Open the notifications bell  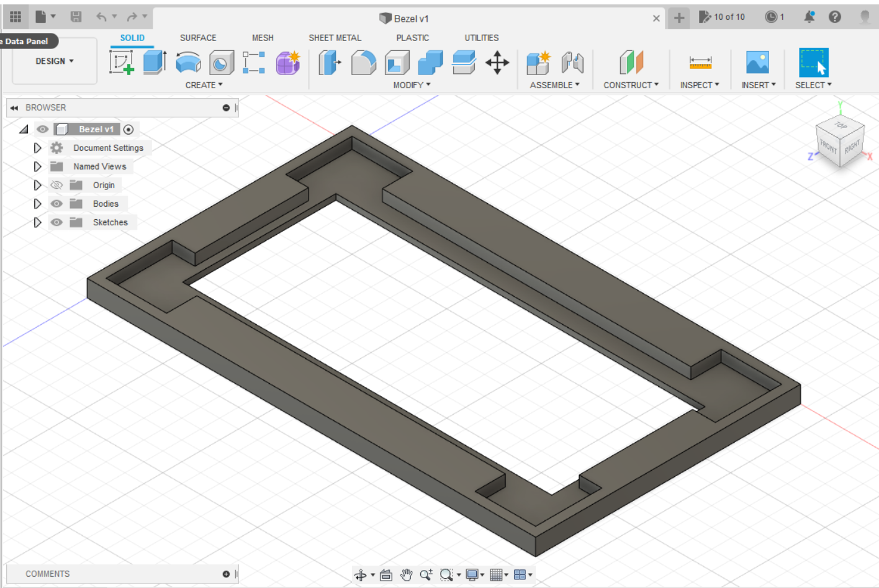tap(809, 17)
